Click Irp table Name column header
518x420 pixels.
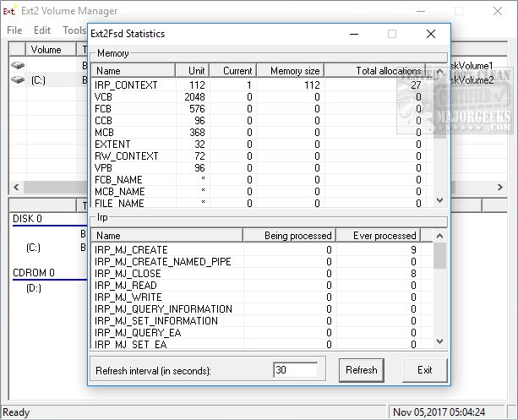coord(167,236)
